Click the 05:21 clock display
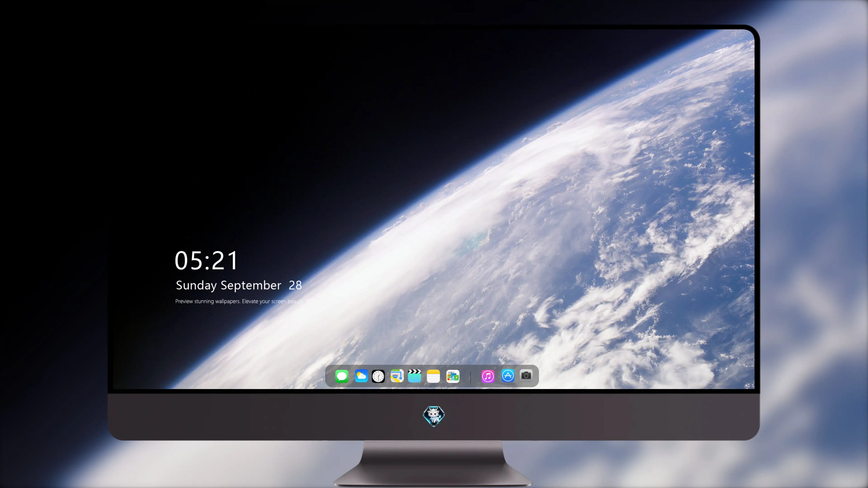Image resolution: width=868 pixels, height=488 pixels. pyautogui.click(x=206, y=260)
